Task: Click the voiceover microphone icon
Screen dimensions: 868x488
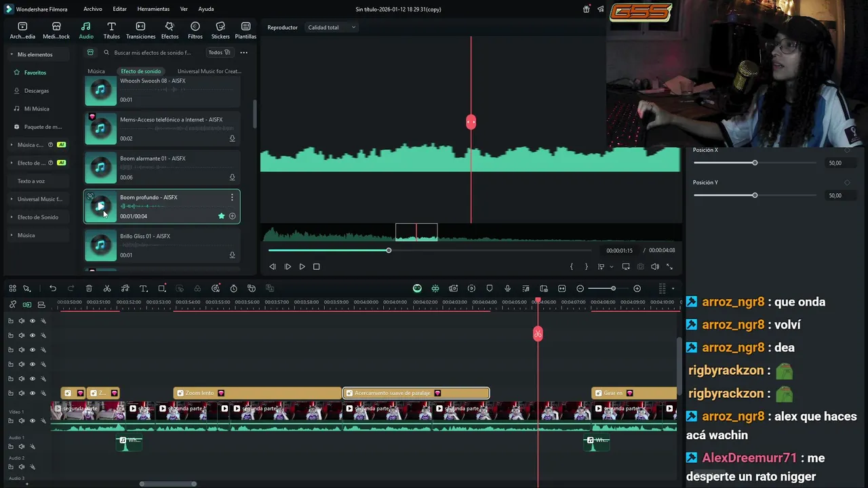Action: tap(507, 289)
